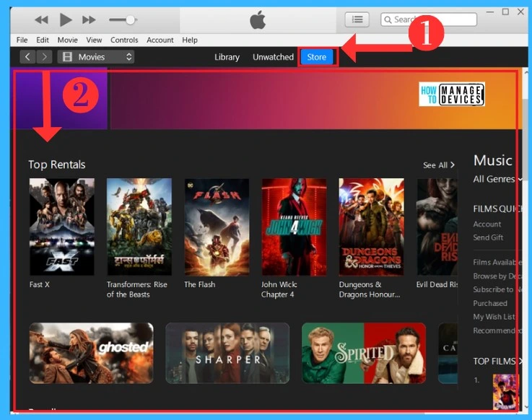This screenshot has height=420, width=532.
Task: Click the film strip icon beside Movies
Action: (x=67, y=57)
